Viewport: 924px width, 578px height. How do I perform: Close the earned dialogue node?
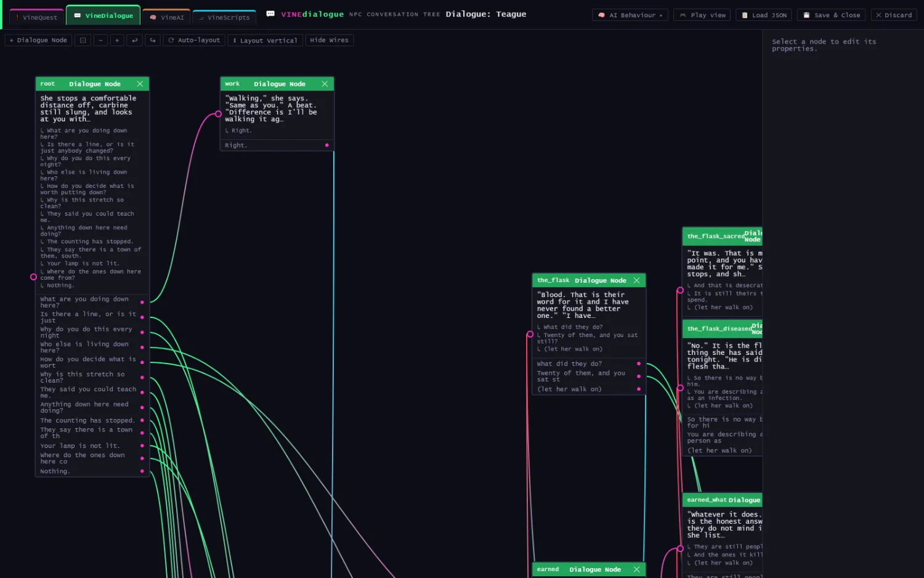[x=636, y=569]
